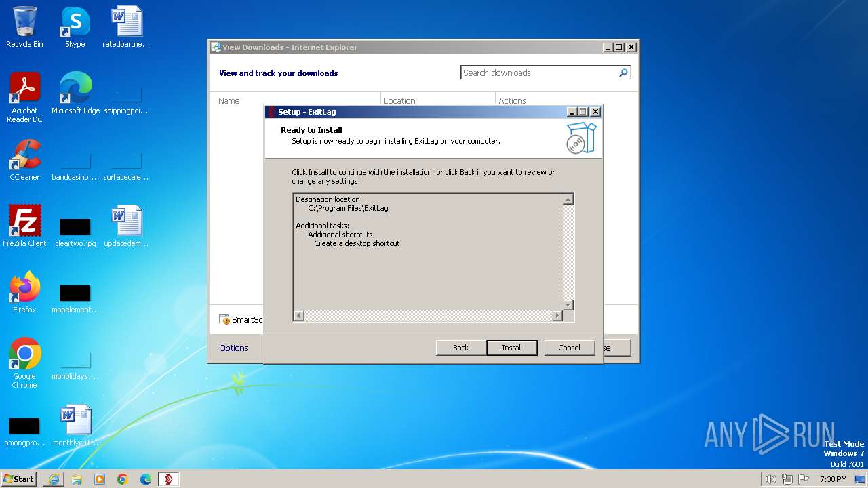Click the search magnifier in downloads
This screenshot has height=488, width=868.
(x=623, y=73)
